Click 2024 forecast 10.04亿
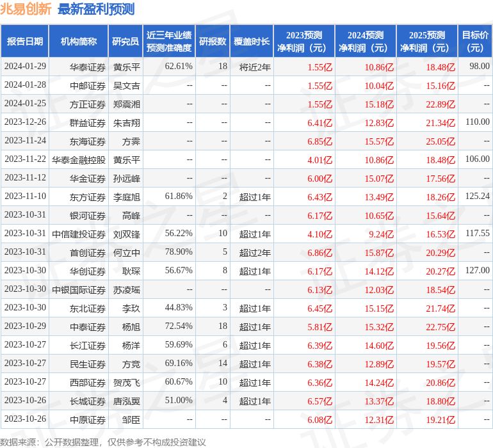 (x=379, y=86)
